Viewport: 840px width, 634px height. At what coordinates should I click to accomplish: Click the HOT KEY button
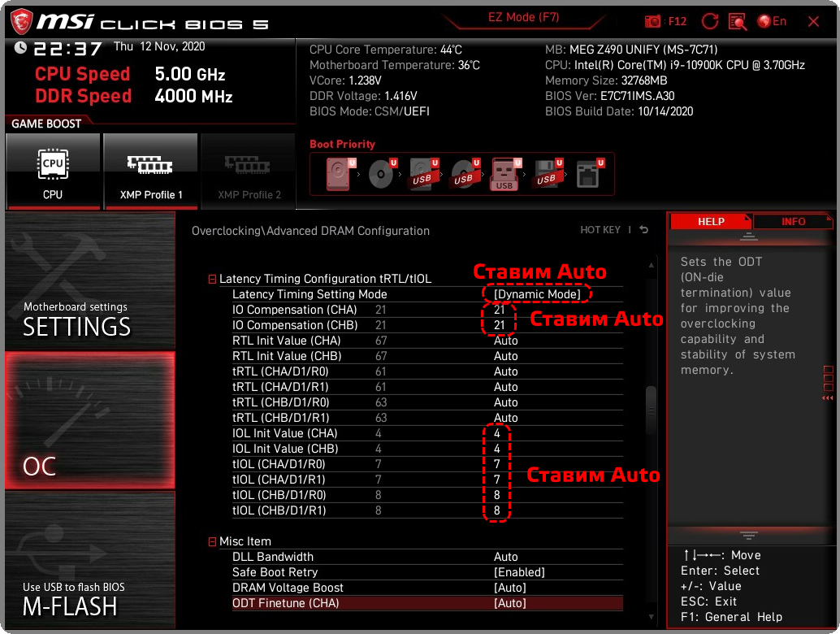600,230
